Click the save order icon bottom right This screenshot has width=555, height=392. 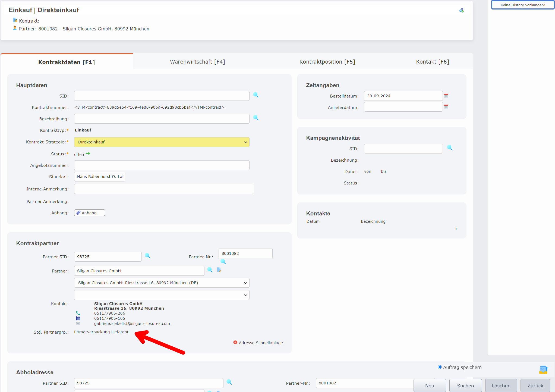click(543, 370)
